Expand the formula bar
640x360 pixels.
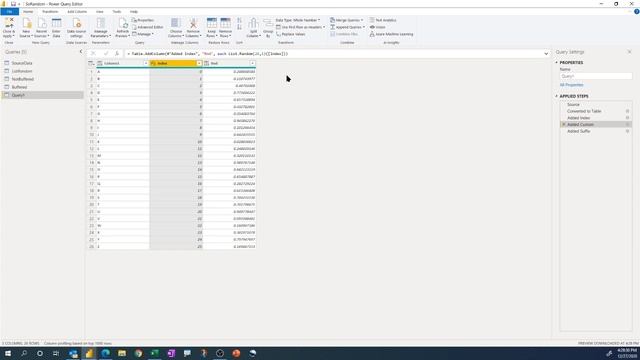pyautogui.click(x=546, y=53)
